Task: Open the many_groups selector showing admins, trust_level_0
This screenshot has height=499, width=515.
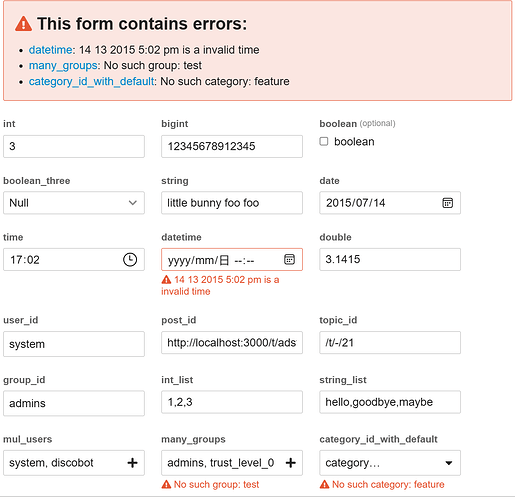Action: tap(232, 463)
